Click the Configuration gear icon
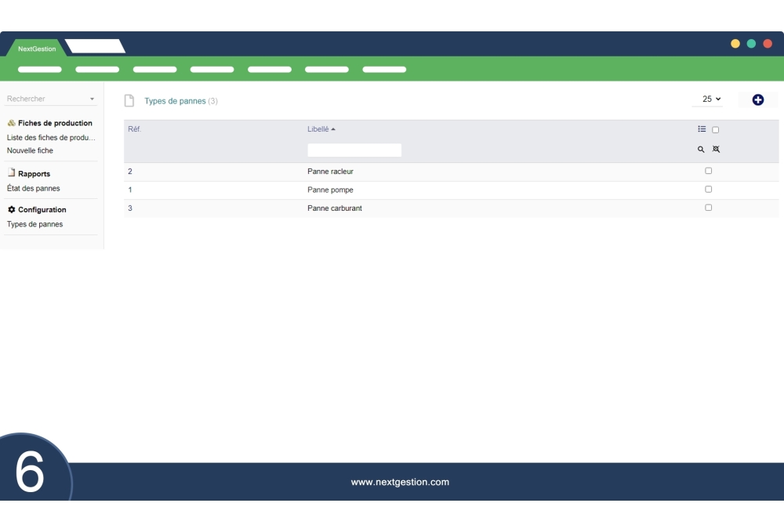Viewport: 784px width, 532px height. click(11, 210)
